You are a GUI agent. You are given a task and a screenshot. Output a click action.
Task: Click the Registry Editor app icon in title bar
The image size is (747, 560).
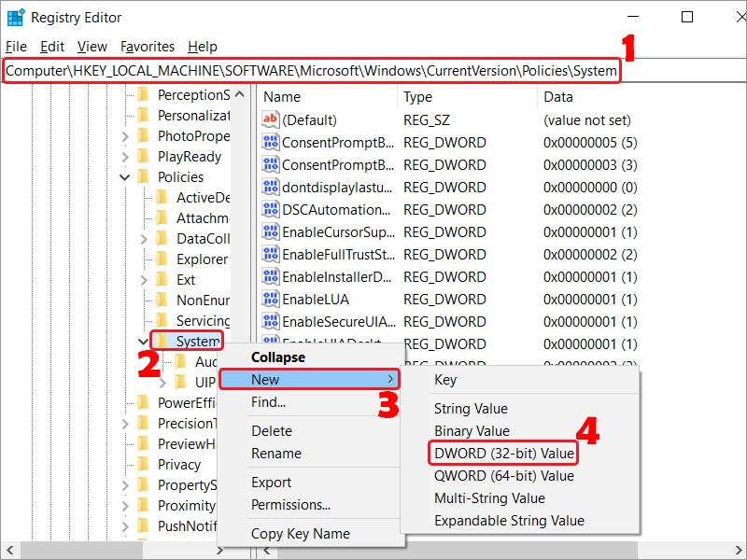point(16,17)
